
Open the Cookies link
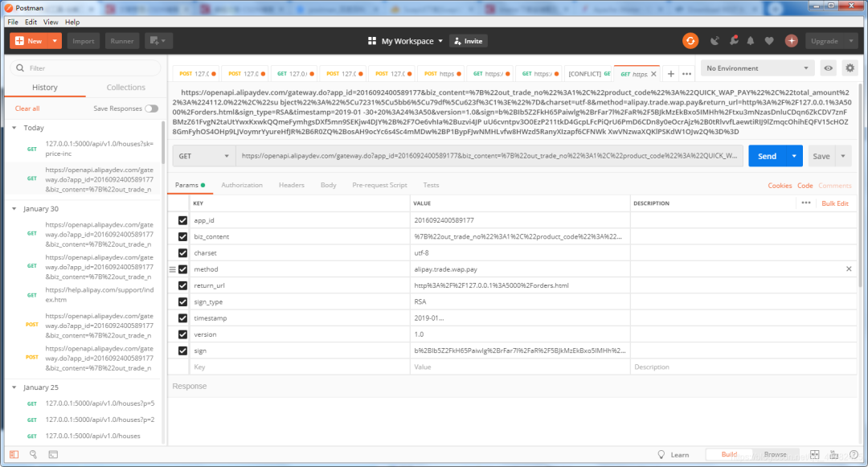pyautogui.click(x=780, y=186)
